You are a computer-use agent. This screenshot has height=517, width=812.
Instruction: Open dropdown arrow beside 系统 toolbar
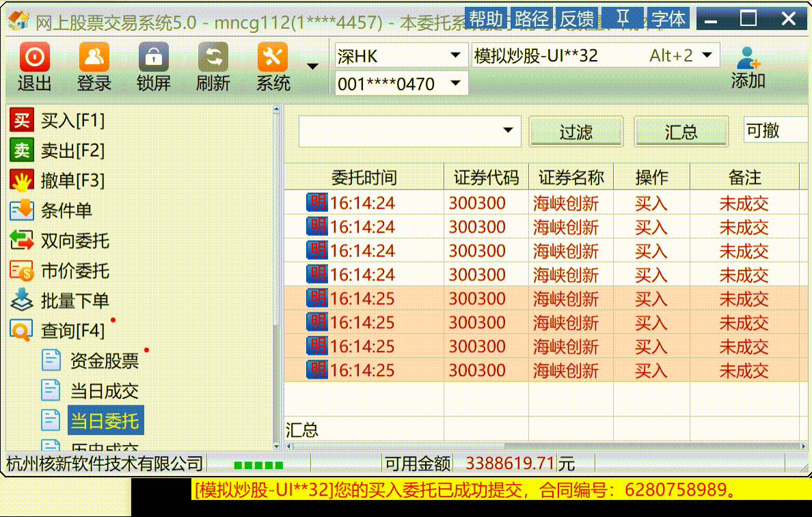click(312, 66)
